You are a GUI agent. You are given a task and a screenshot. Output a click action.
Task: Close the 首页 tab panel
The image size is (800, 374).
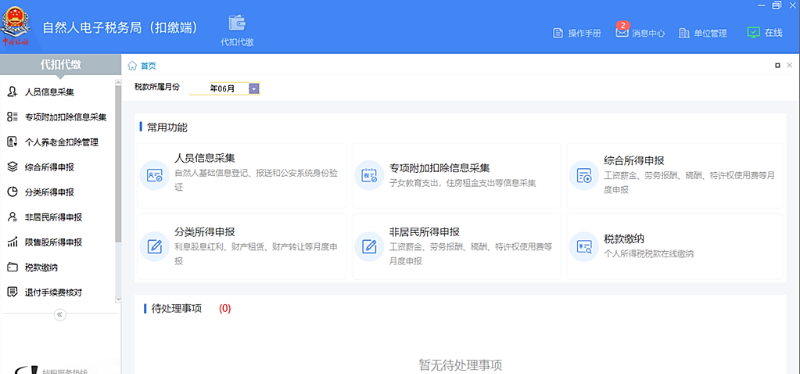790,65
